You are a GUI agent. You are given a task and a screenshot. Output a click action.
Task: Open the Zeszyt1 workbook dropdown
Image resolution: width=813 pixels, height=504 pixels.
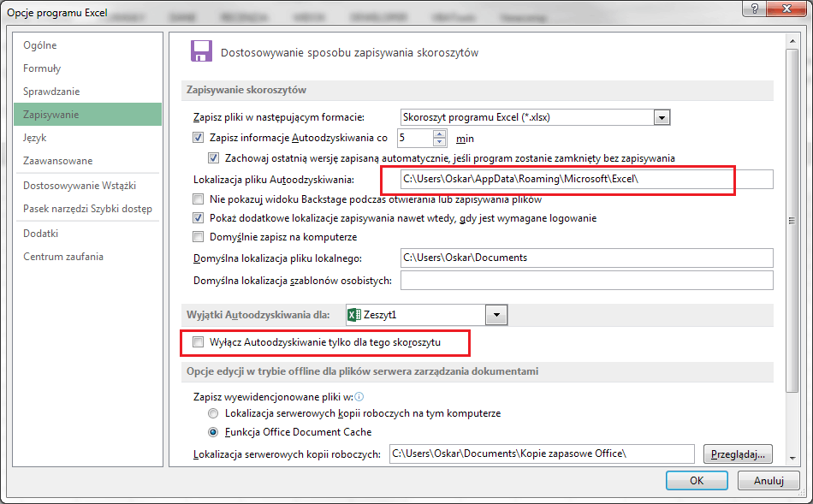pyautogui.click(x=496, y=315)
